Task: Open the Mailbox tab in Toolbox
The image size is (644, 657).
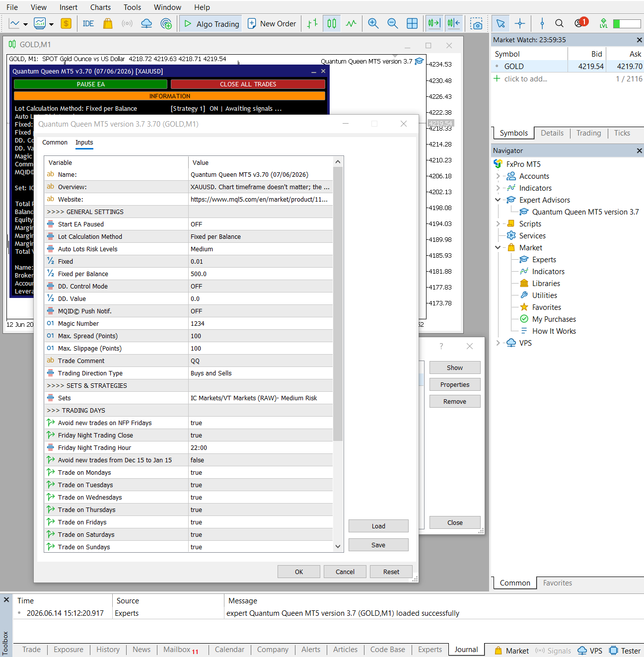Action: [x=181, y=650]
